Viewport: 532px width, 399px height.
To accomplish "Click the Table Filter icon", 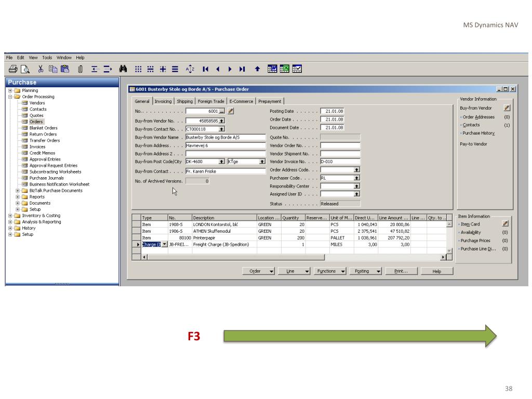I will [150, 69].
